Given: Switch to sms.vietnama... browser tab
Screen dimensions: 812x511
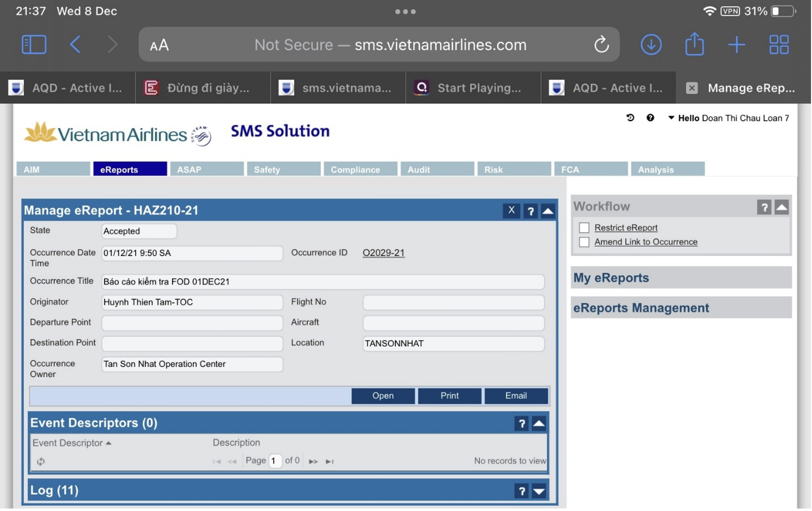Looking at the screenshot, I should coord(338,88).
